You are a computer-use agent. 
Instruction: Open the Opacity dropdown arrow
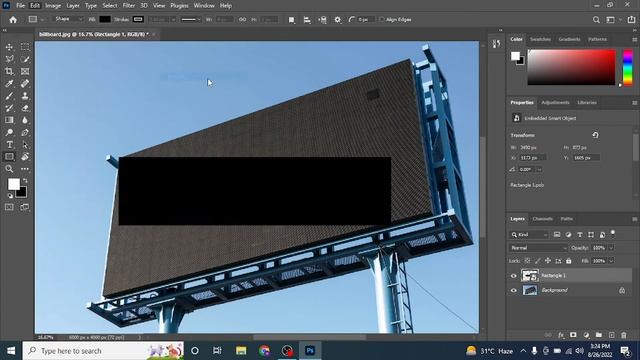tap(611, 248)
